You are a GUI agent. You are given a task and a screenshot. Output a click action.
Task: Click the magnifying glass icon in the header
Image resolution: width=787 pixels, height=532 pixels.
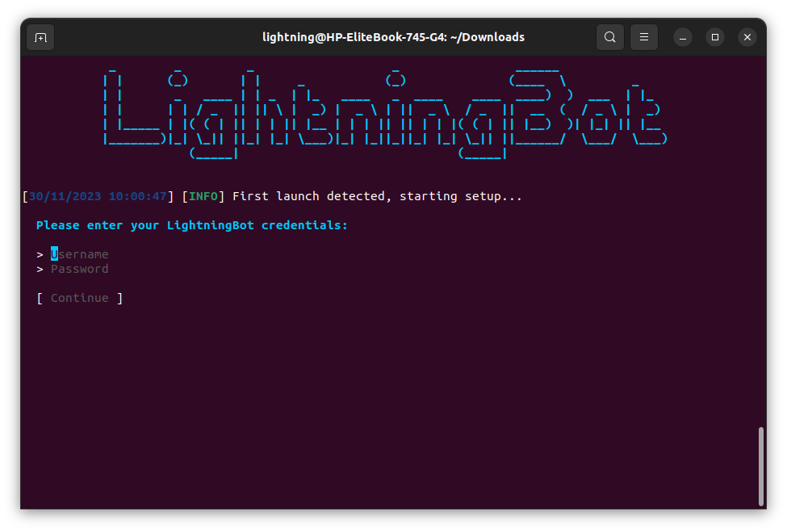pyautogui.click(x=609, y=36)
